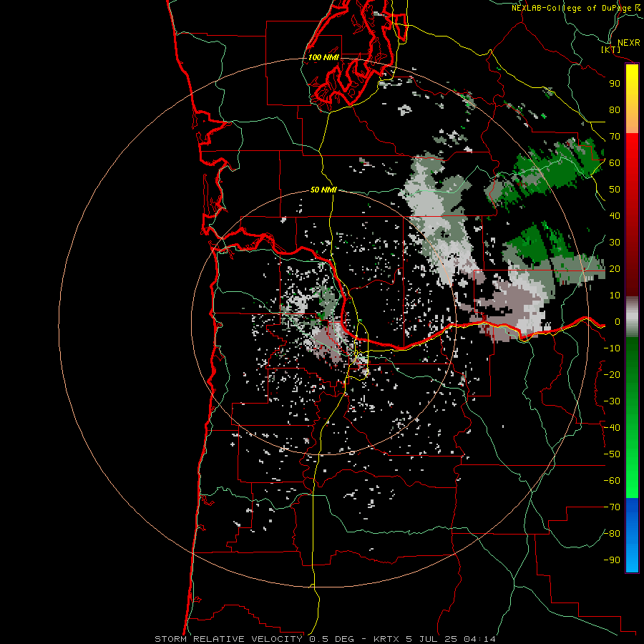
Task: Click the 0 knot label on scale
Action: coord(618,322)
